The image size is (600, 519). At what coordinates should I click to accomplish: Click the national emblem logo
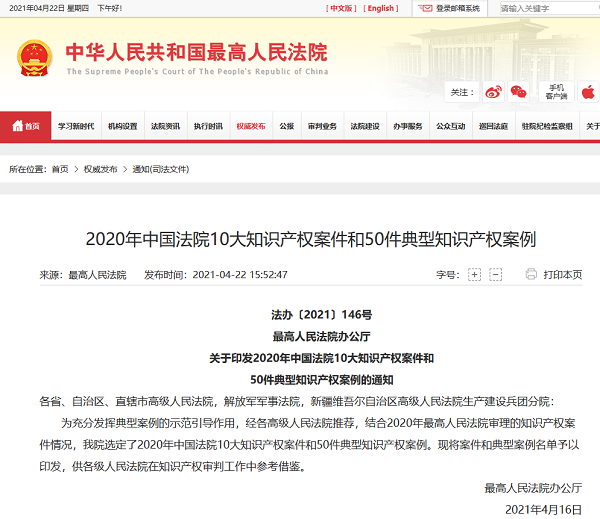coord(37,59)
